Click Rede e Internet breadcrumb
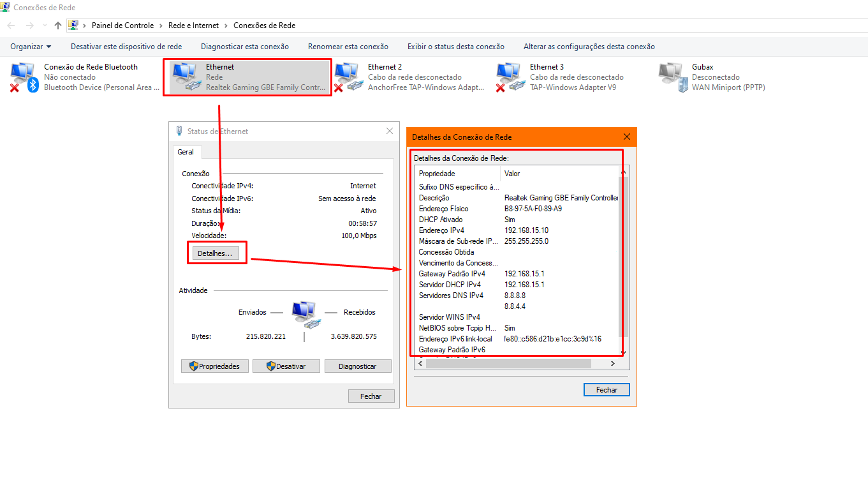 (x=193, y=26)
